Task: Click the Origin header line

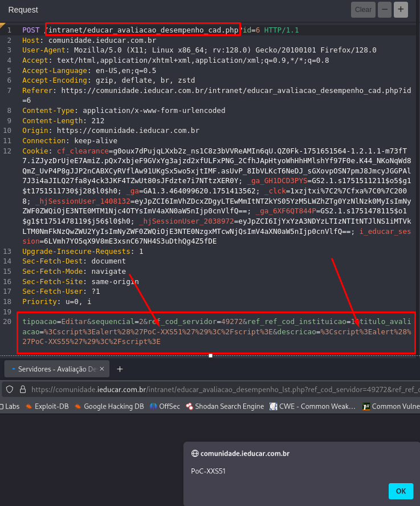Action: (111, 131)
